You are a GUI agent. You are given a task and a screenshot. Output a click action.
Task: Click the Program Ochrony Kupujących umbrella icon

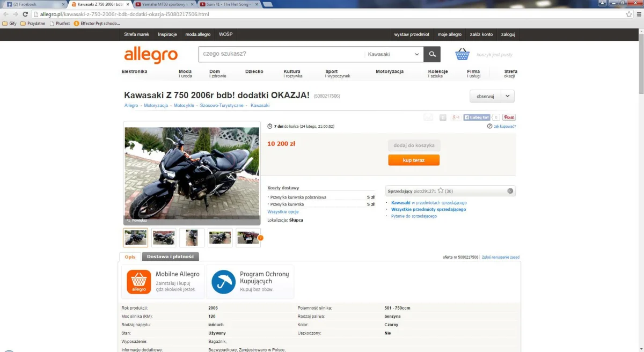(x=223, y=282)
